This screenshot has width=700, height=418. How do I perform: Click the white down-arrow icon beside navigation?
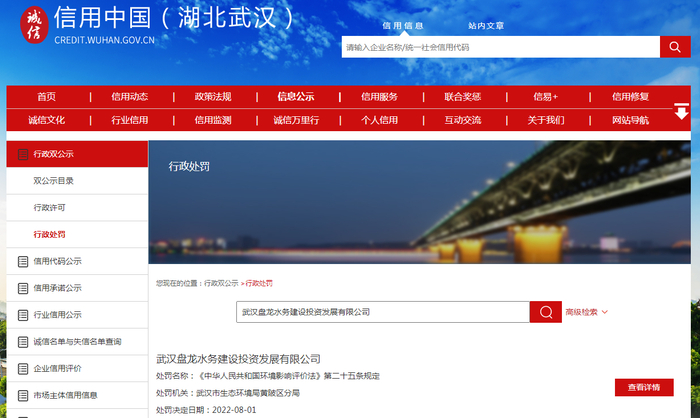pos(681,111)
